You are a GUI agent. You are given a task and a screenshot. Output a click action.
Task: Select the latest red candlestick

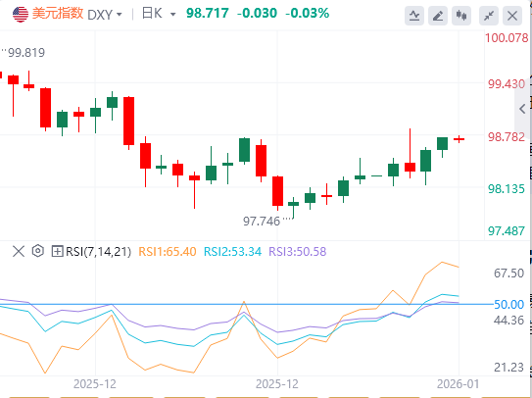pyautogui.click(x=459, y=139)
